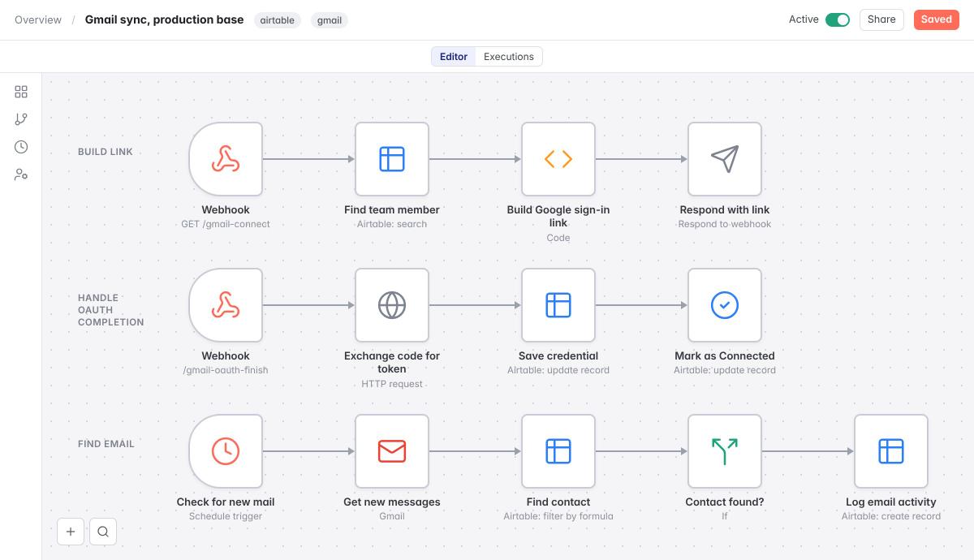Click the 'Respond with link' title text
This screenshot has width=974, height=560.
(x=725, y=209)
